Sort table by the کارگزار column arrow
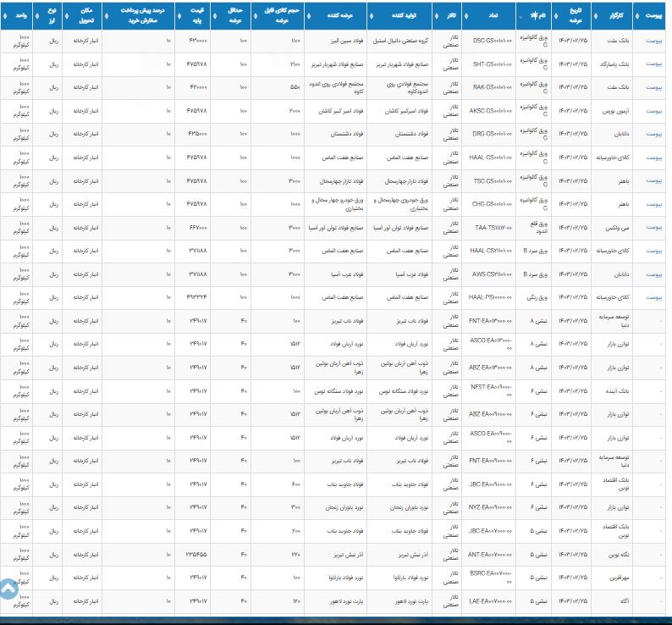Screen dimensions: 672x625 tap(596, 16)
